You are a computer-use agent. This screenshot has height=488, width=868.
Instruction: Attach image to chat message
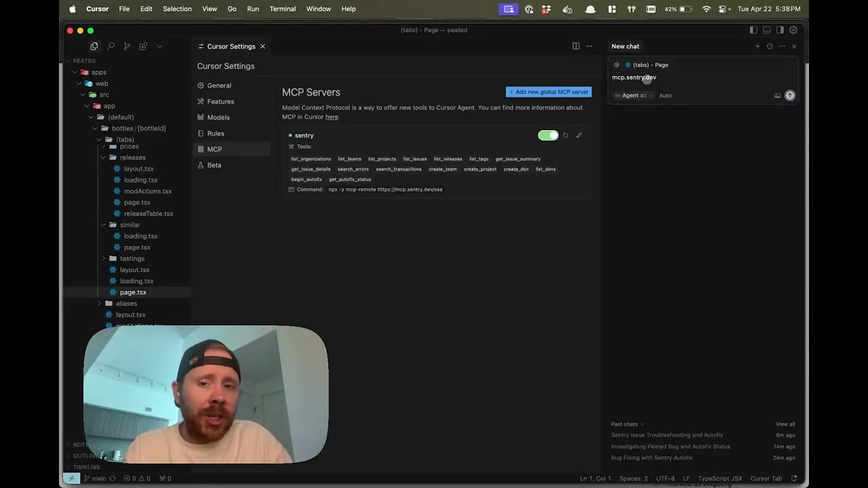(777, 96)
